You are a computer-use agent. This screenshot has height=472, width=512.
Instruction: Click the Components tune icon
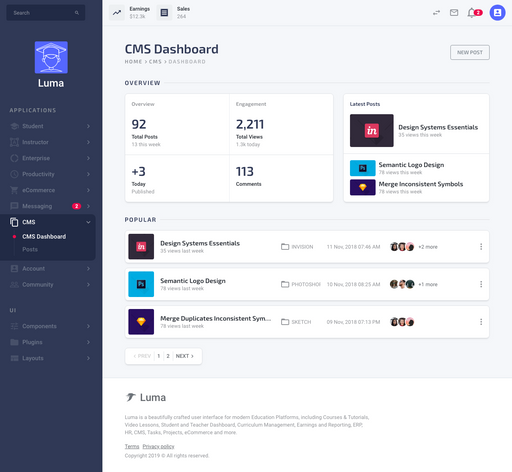14,326
